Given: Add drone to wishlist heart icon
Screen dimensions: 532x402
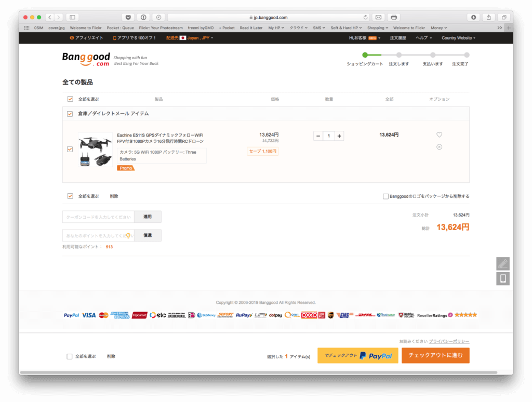Looking at the screenshot, I should pos(439,135).
